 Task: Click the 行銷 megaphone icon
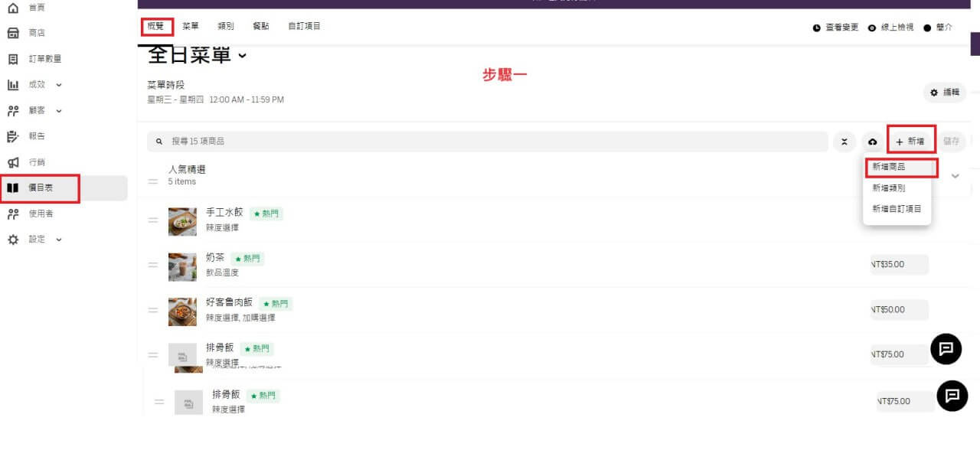[13, 162]
